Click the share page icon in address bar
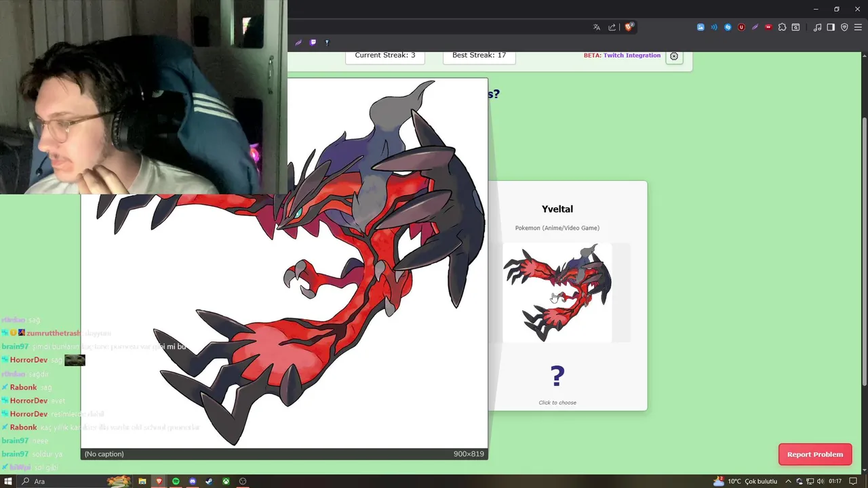 click(x=612, y=27)
